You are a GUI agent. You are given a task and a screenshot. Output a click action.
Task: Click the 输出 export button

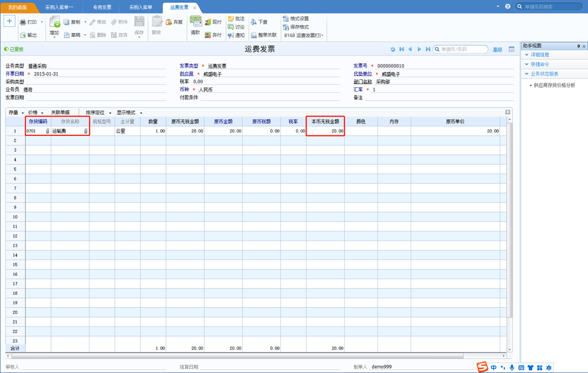pyautogui.click(x=29, y=35)
